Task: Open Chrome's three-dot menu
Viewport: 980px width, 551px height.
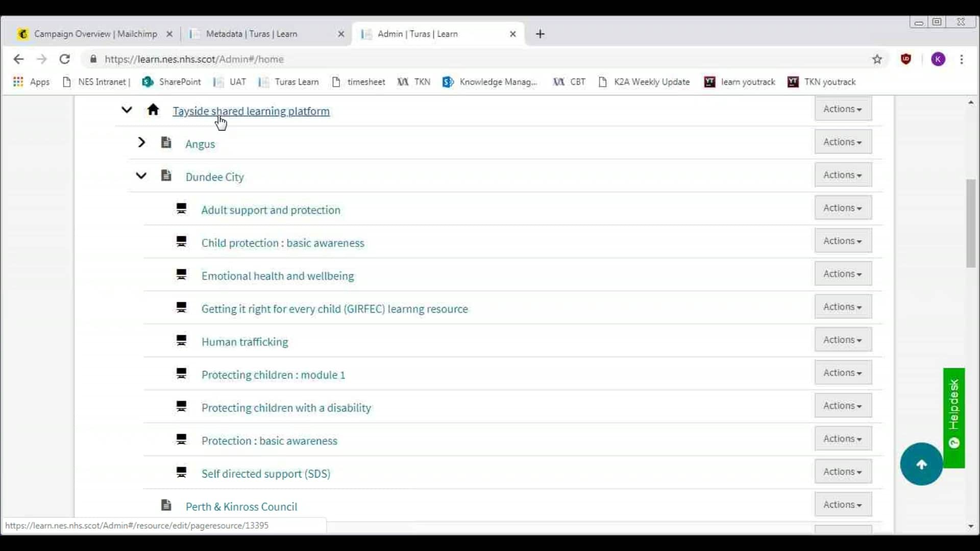Action: tap(962, 59)
